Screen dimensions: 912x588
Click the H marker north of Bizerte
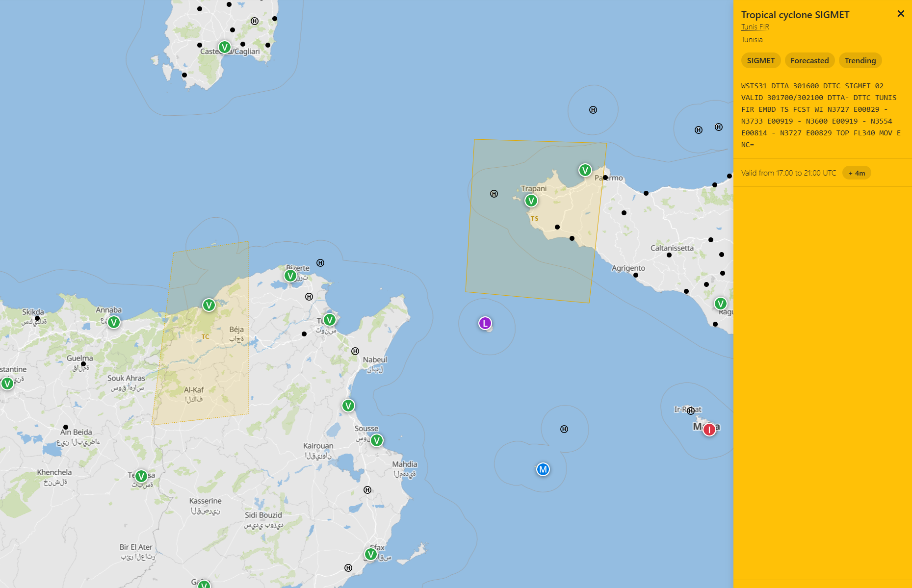click(x=320, y=263)
